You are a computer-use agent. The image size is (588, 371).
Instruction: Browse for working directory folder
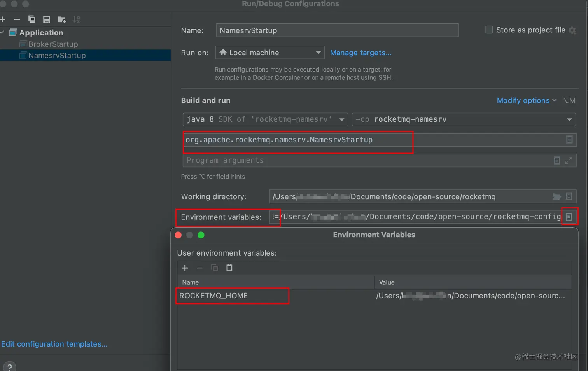pyautogui.click(x=556, y=196)
